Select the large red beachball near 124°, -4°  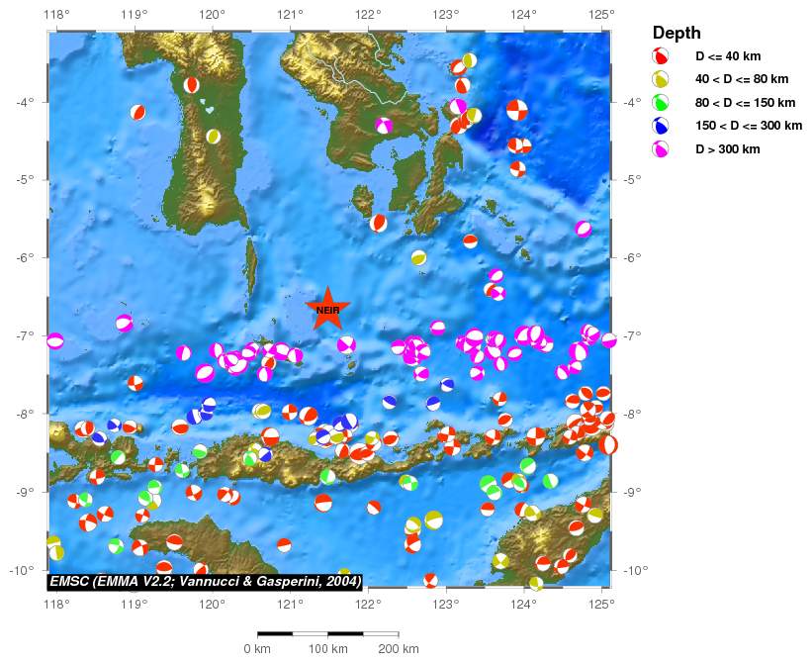point(517,110)
